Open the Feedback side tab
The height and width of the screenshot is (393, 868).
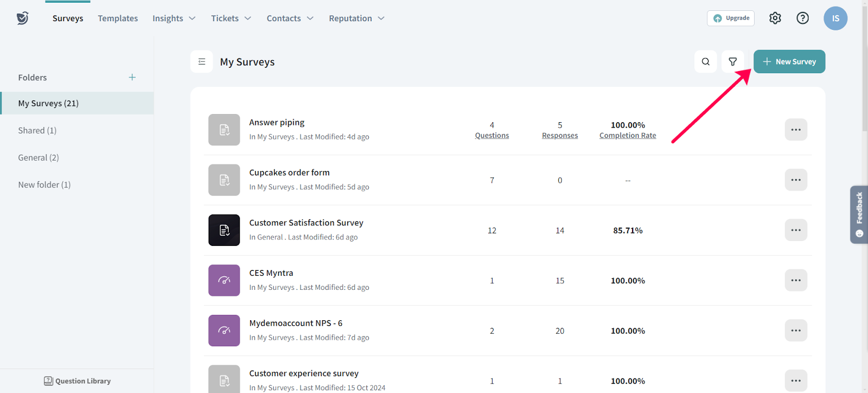859,214
